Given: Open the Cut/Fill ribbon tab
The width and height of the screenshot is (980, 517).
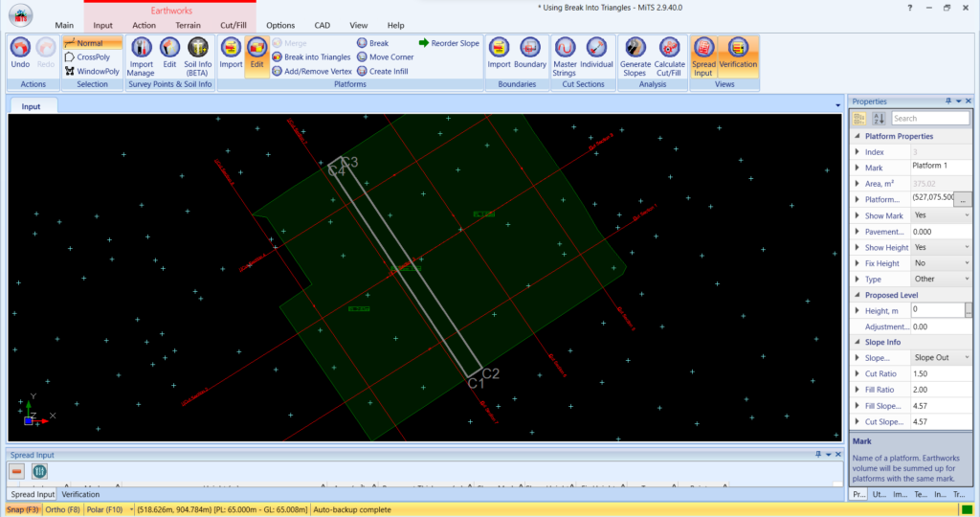Looking at the screenshot, I should click(234, 26).
